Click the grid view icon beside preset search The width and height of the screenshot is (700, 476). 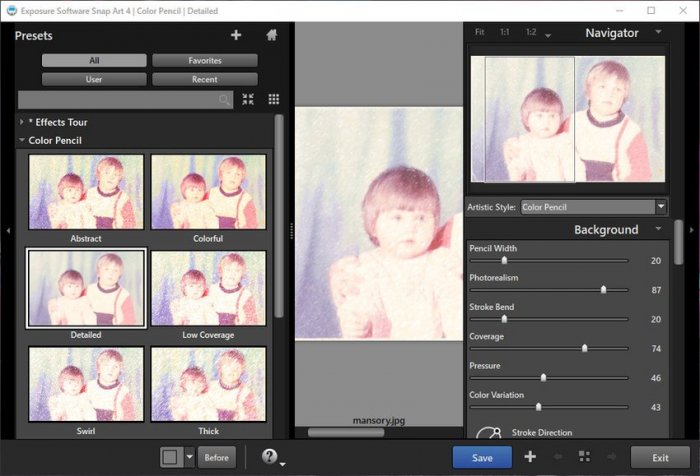[x=273, y=99]
